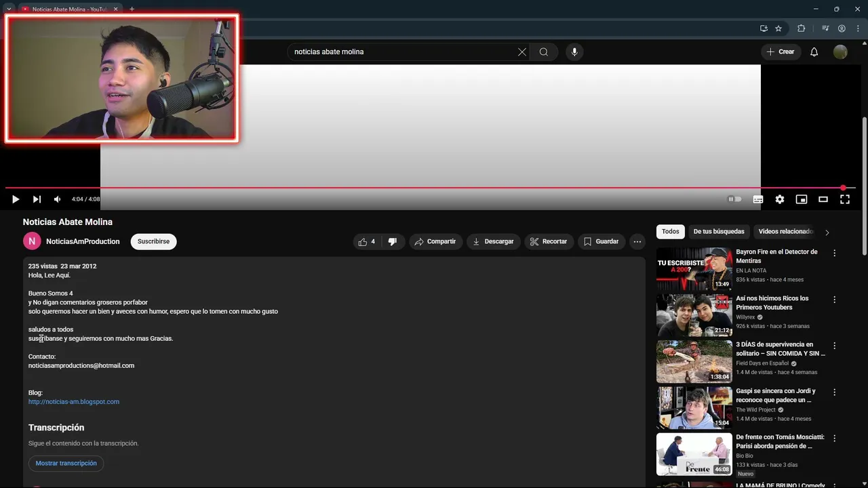
Task: Open Chrome profile icon
Action: 842,28
